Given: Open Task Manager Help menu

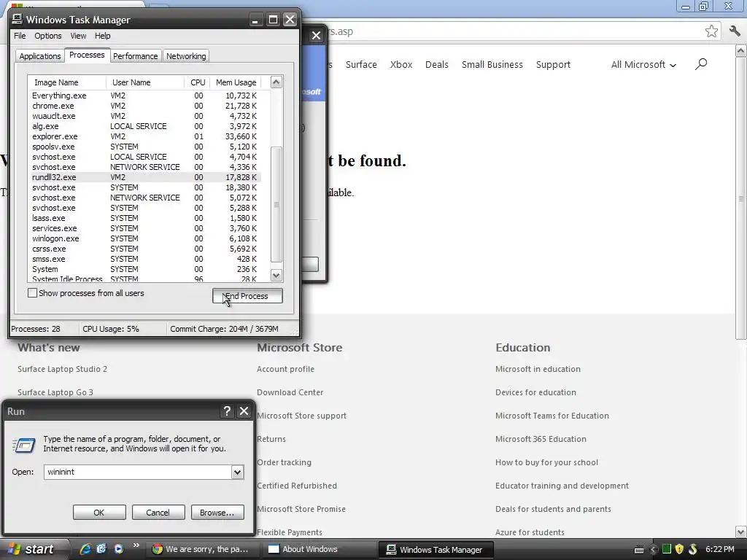Looking at the screenshot, I should (x=102, y=36).
